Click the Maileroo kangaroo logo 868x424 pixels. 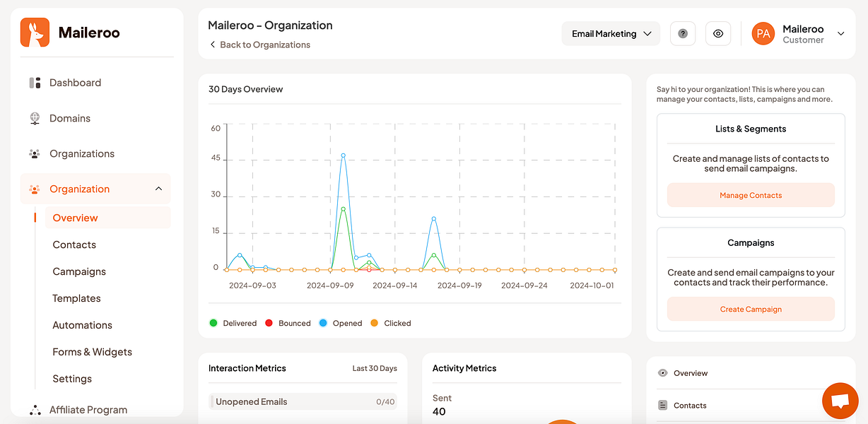click(x=35, y=33)
